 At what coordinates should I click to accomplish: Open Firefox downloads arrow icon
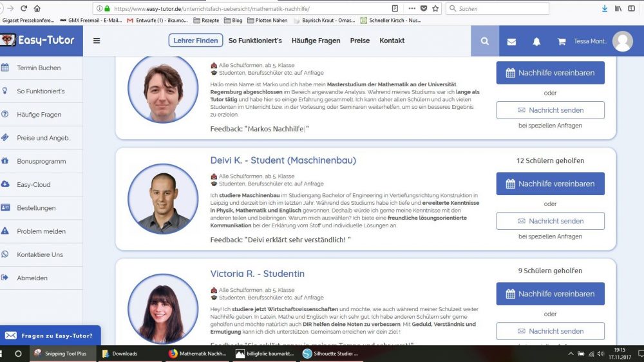click(605, 8)
